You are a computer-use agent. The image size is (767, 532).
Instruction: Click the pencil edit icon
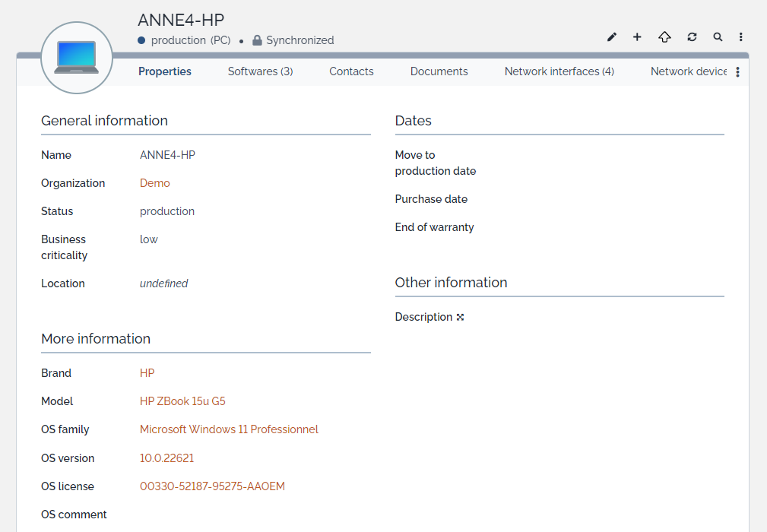coord(612,37)
